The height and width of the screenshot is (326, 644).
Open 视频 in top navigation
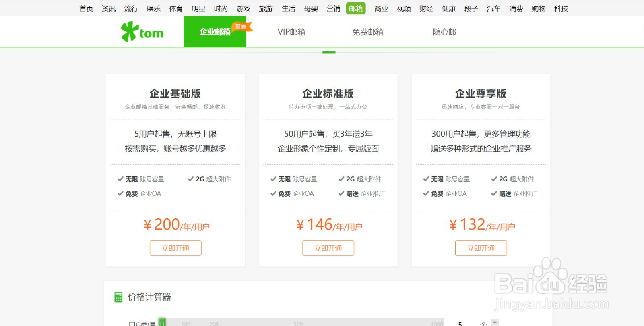pos(404,8)
